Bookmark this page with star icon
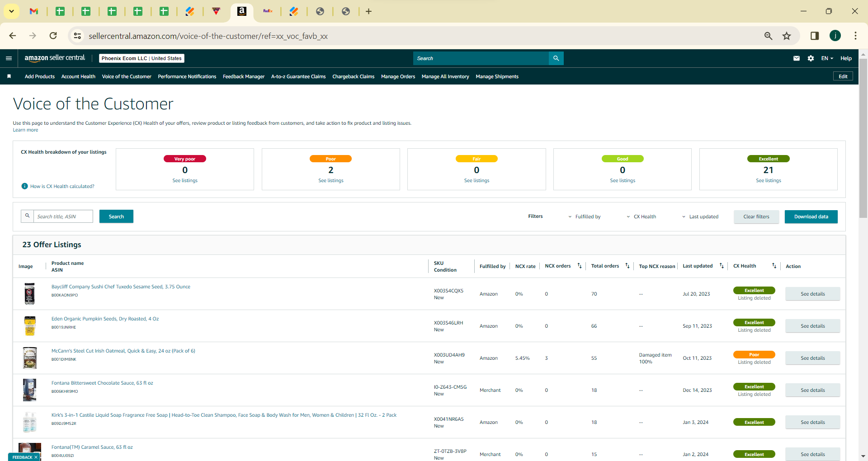The height and width of the screenshot is (461, 868). click(x=787, y=36)
